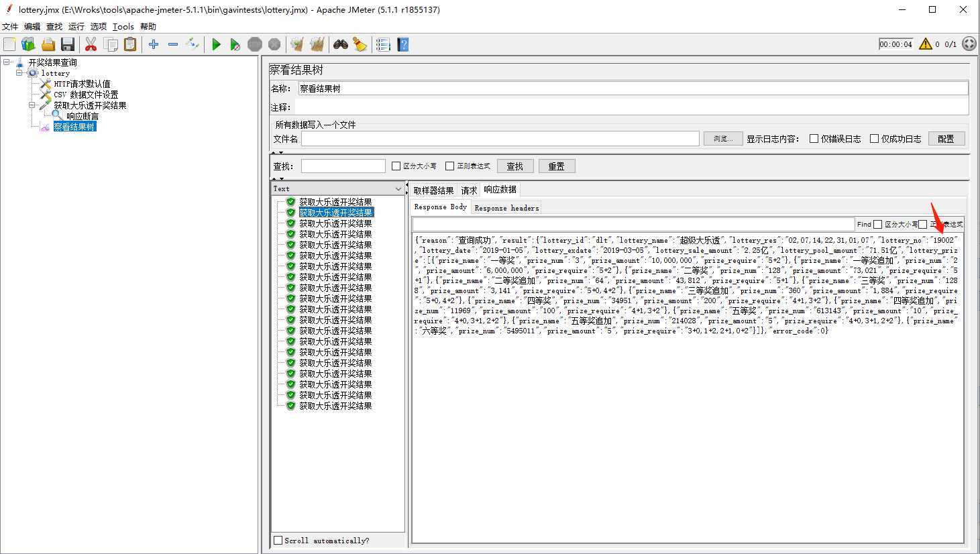Image resolution: width=980 pixels, height=554 pixels.
Task: Select the last 获取大乐透开奖结果 result entry
Action: pyautogui.click(x=335, y=406)
